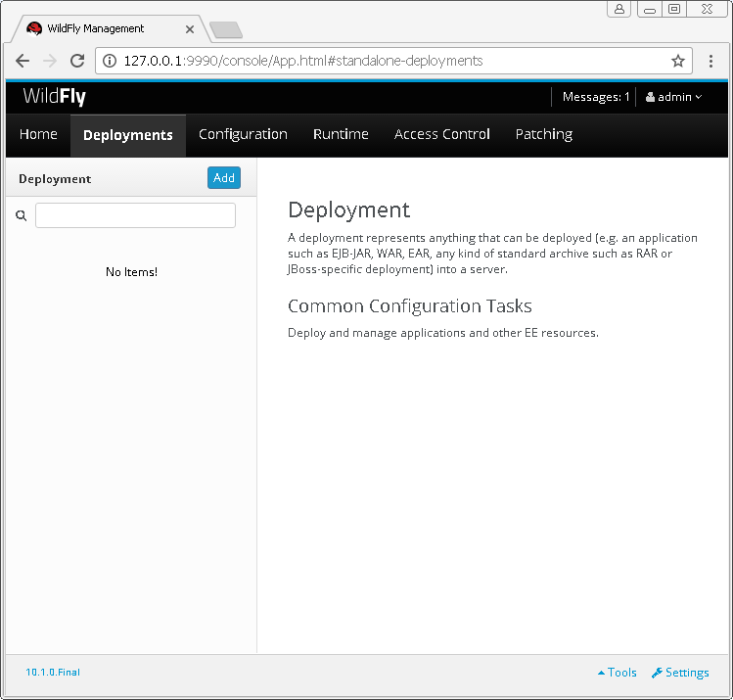The height and width of the screenshot is (700, 733).
Task: Reload the page with refresh icon
Action: [x=77, y=61]
